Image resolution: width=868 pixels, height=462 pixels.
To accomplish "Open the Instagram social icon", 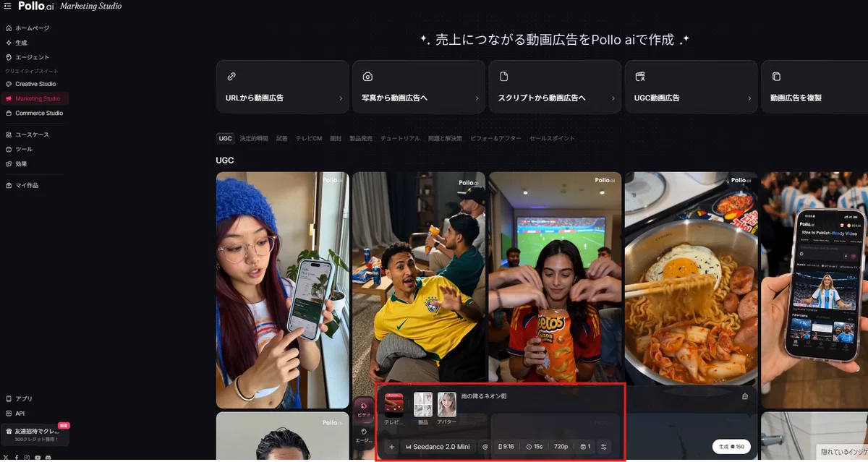I will pos(27,457).
